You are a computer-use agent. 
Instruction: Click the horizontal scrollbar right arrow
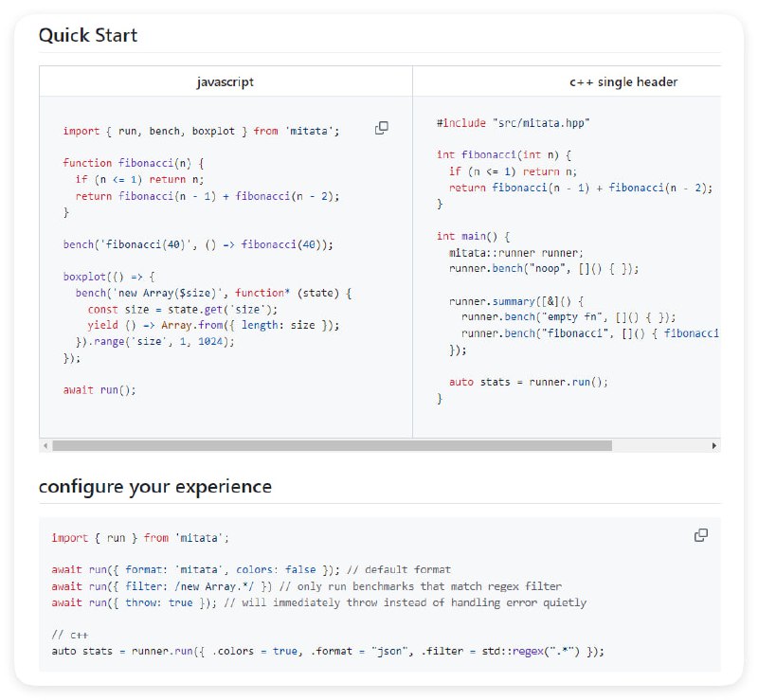(x=713, y=445)
